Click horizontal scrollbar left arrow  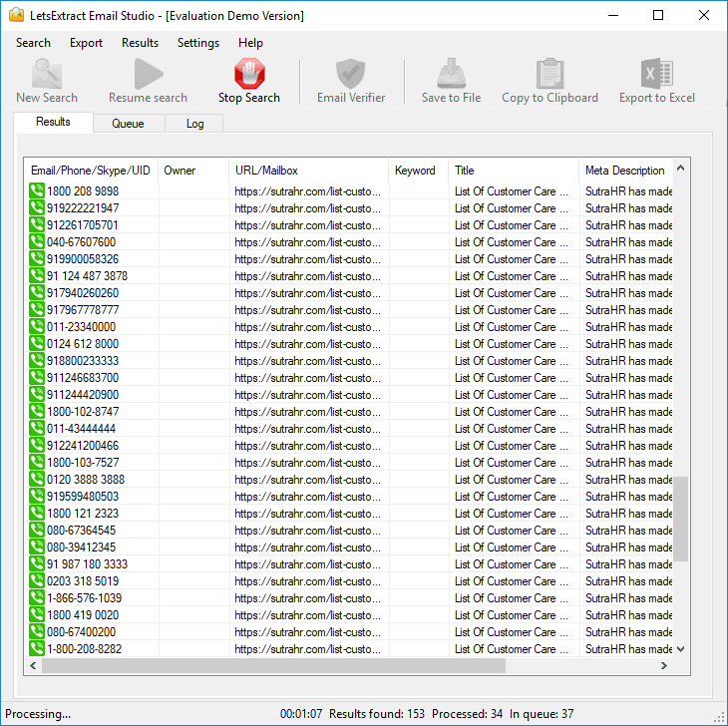pyautogui.click(x=33, y=665)
